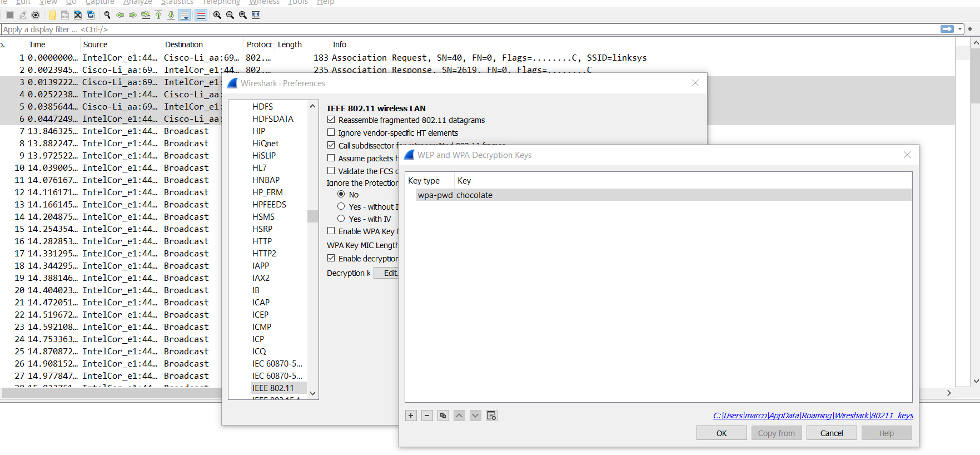This screenshot has width=980, height=455.
Task: Click OK in Decryption Keys dialog
Action: (x=722, y=433)
